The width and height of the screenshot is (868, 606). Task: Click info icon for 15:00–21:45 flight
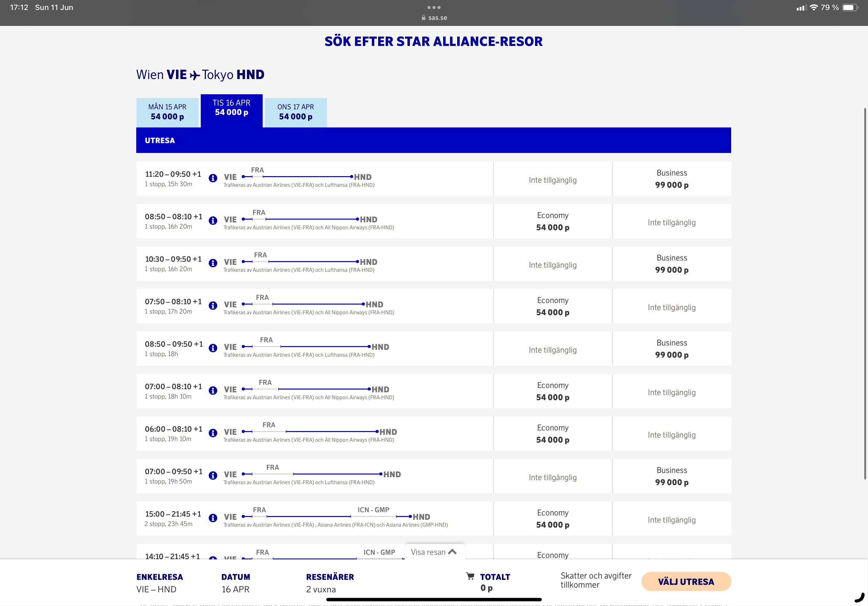tap(213, 518)
